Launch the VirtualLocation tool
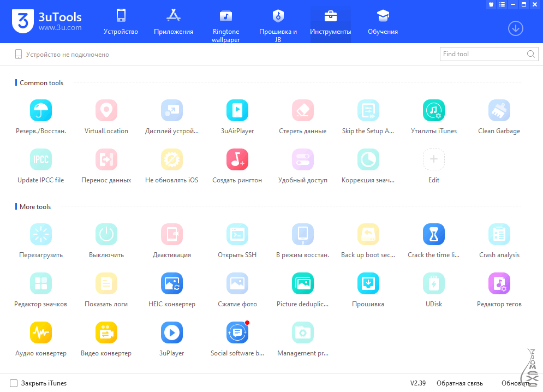This screenshot has width=543, height=392. [106, 111]
